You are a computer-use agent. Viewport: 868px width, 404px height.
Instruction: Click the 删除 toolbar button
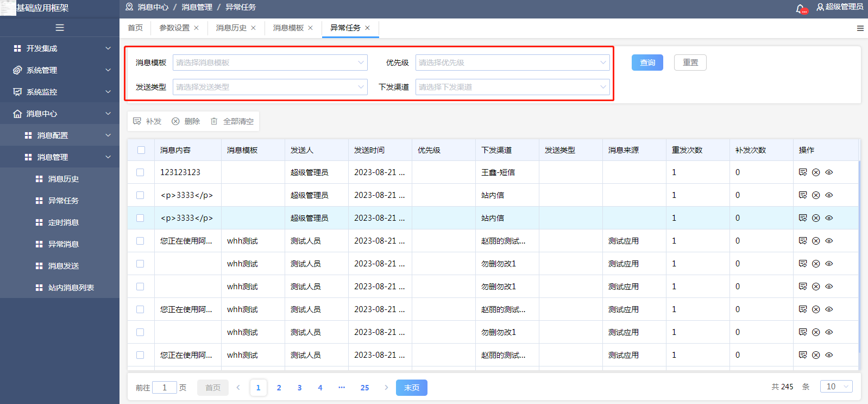pos(186,121)
